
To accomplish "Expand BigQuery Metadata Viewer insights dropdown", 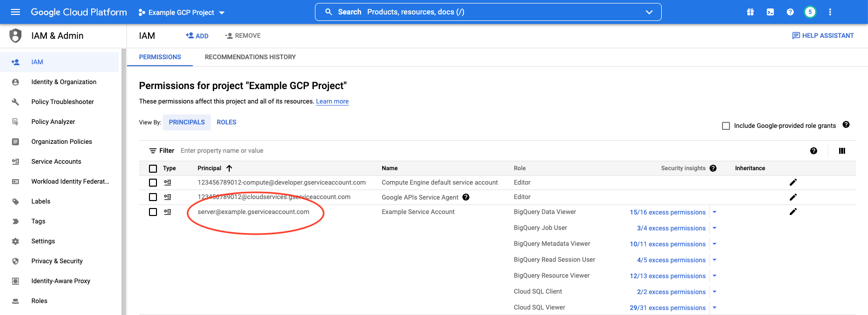I will pyautogui.click(x=715, y=244).
